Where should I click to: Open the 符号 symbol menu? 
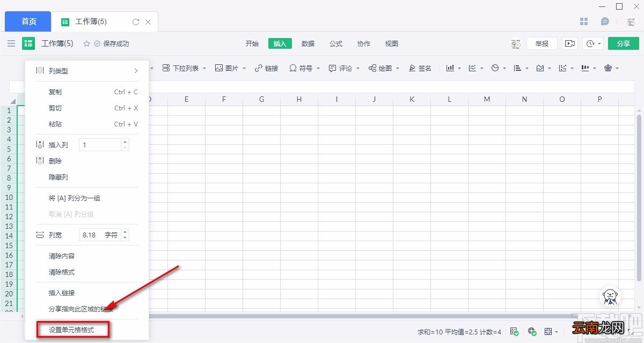[304, 68]
